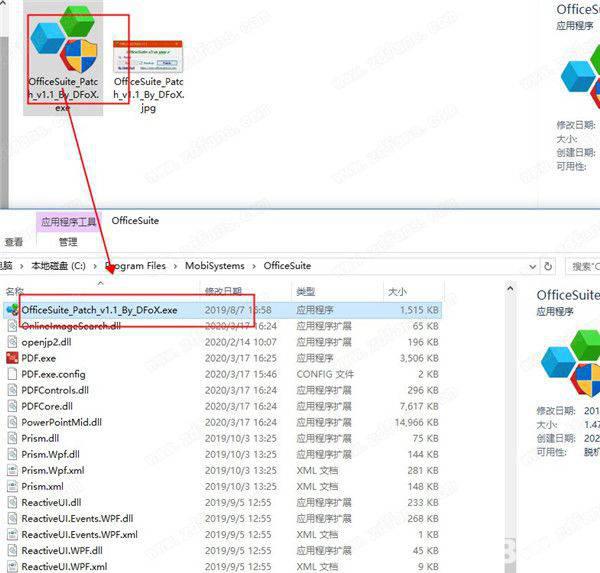The image size is (600, 573).
Task: Select OfficeSuite_Patch_v1.1_By_DFoX.exe file name in list
Action: point(99,310)
